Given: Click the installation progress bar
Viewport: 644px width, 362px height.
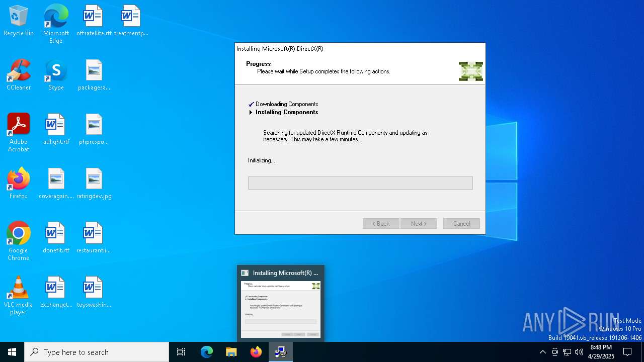Looking at the screenshot, I should pyautogui.click(x=360, y=183).
